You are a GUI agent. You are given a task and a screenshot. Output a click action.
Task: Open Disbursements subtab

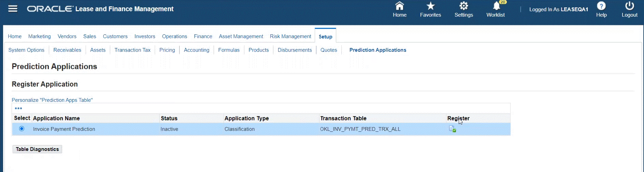tap(295, 50)
